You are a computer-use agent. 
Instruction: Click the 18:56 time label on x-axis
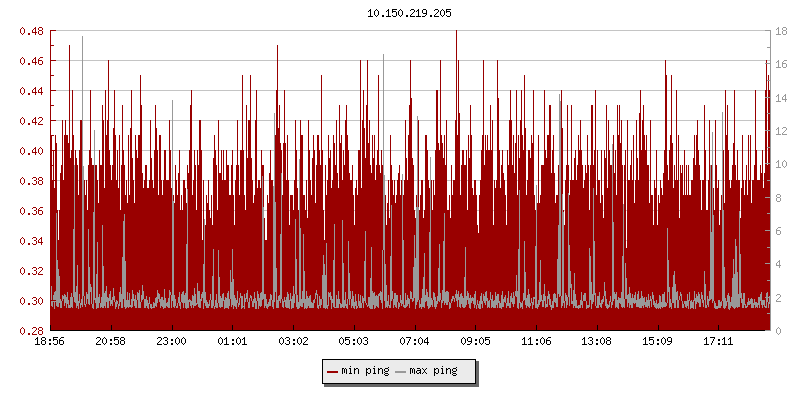pos(51,342)
